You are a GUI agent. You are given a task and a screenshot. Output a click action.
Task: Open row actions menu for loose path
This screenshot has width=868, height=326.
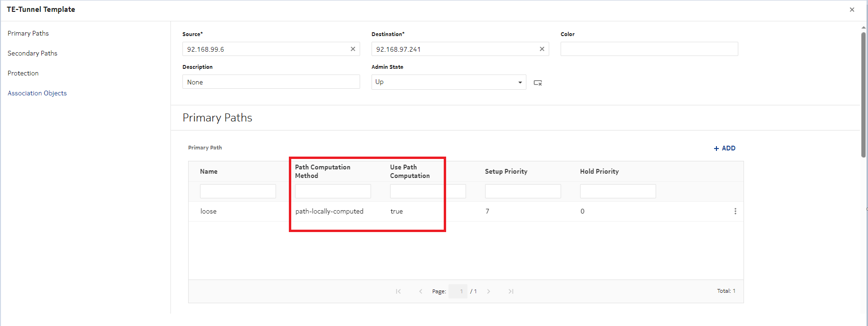click(735, 211)
